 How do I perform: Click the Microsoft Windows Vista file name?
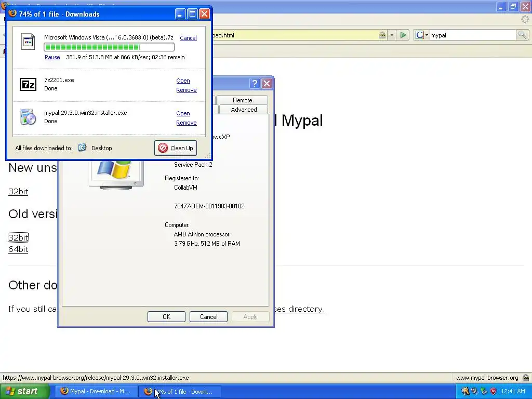tap(109, 37)
